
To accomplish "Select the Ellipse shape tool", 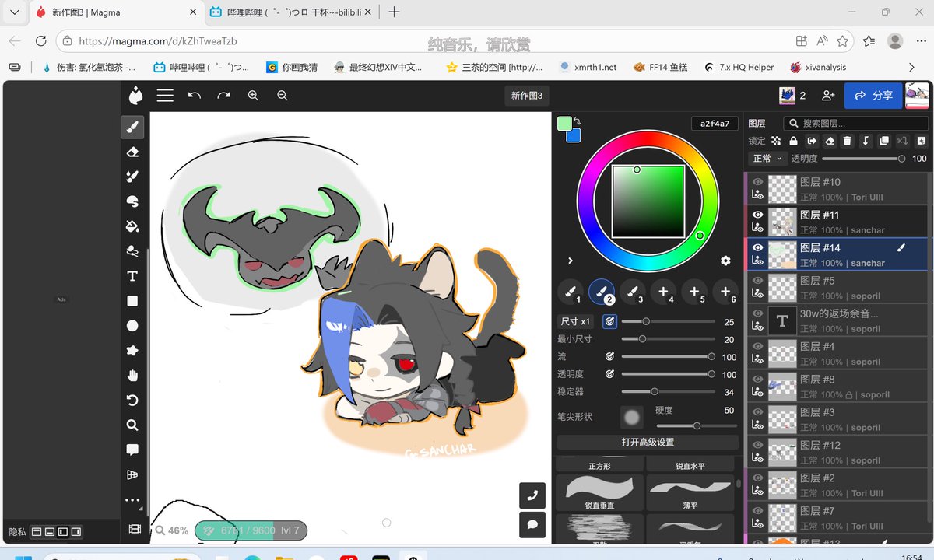I will pyautogui.click(x=132, y=326).
